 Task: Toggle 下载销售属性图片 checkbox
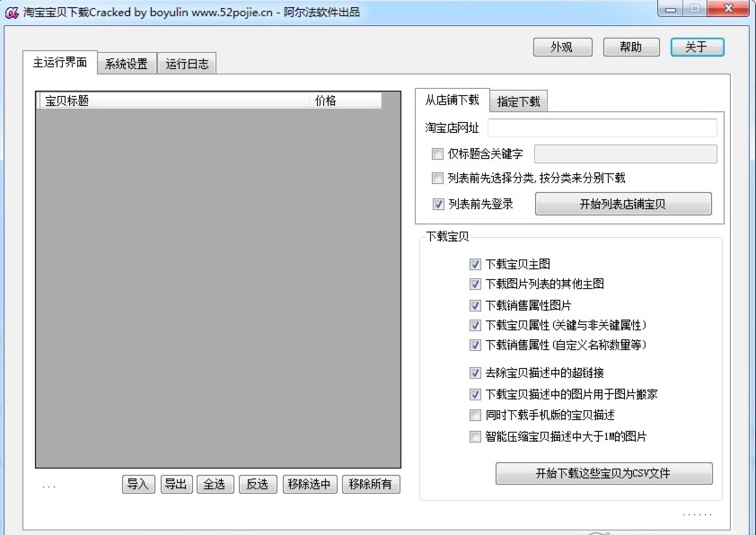tap(475, 305)
